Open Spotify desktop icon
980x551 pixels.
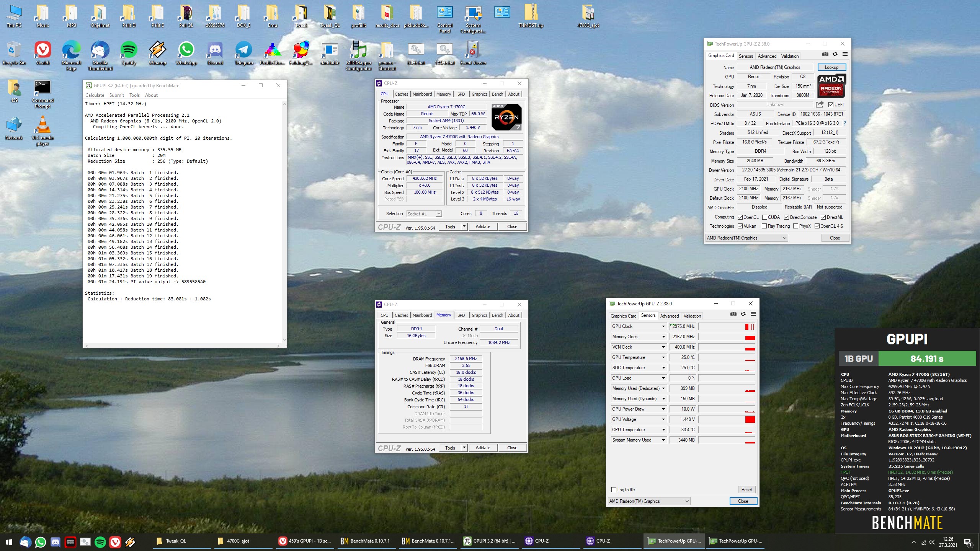coord(129,54)
